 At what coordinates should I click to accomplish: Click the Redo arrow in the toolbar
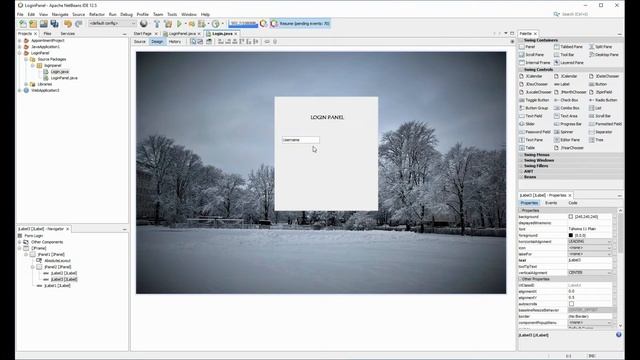(78, 24)
